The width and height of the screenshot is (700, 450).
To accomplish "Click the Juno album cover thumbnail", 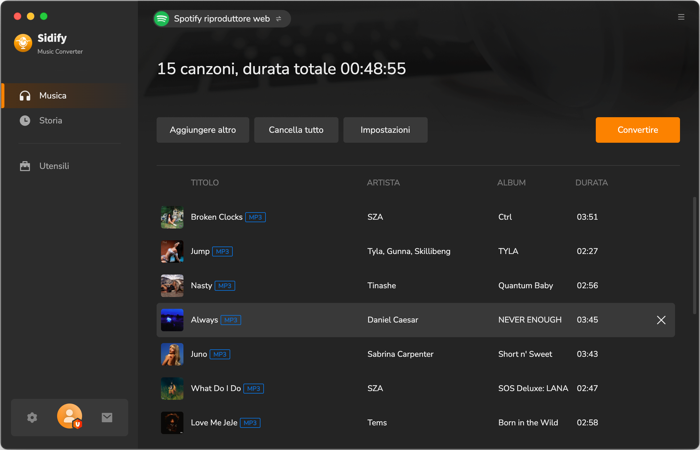I will (172, 354).
